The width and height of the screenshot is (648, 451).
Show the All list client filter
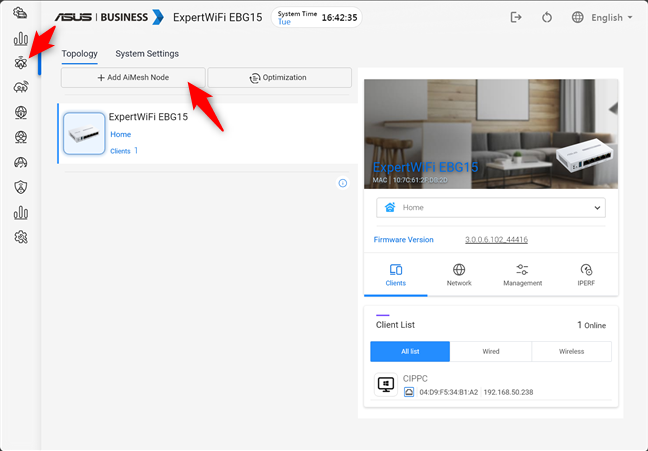click(410, 351)
